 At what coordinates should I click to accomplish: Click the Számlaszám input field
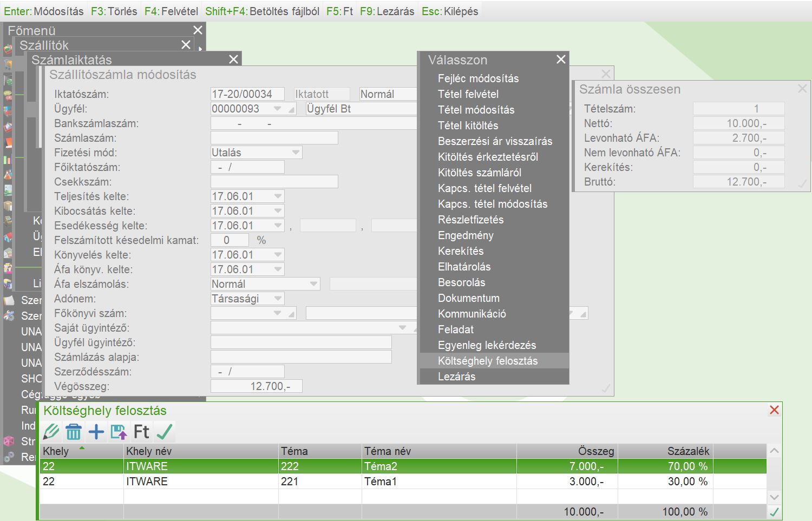tap(274, 138)
